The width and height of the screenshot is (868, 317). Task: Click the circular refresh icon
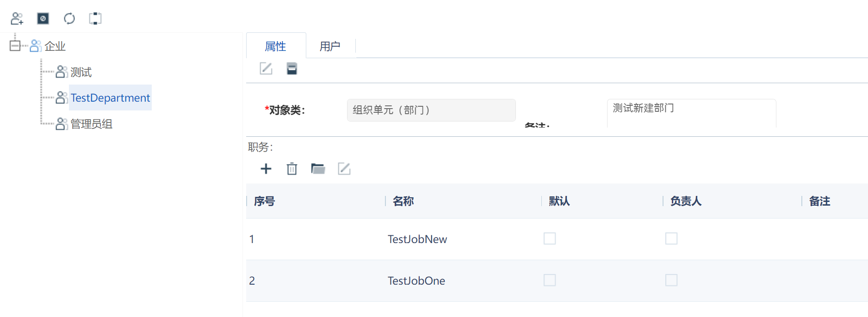coord(69,18)
